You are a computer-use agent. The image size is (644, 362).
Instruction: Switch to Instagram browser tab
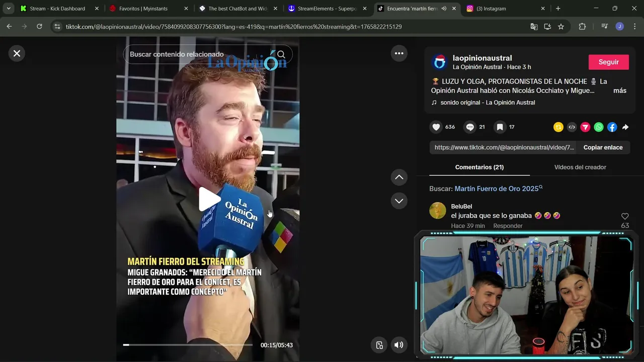[505, 9]
